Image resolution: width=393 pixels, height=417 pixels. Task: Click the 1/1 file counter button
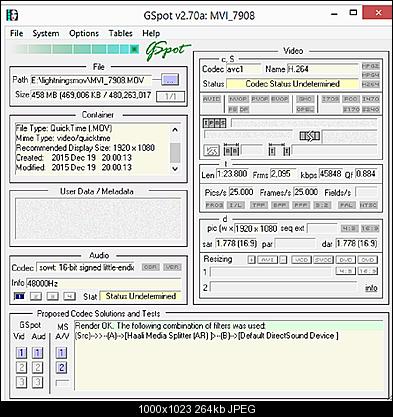coord(170,96)
